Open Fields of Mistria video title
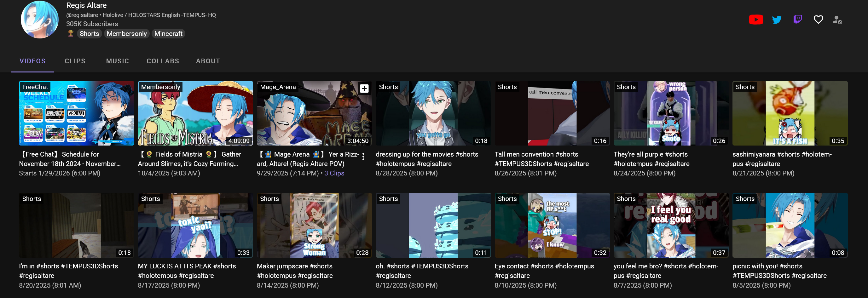The width and height of the screenshot is (868, 298). [x=190, y=159]
